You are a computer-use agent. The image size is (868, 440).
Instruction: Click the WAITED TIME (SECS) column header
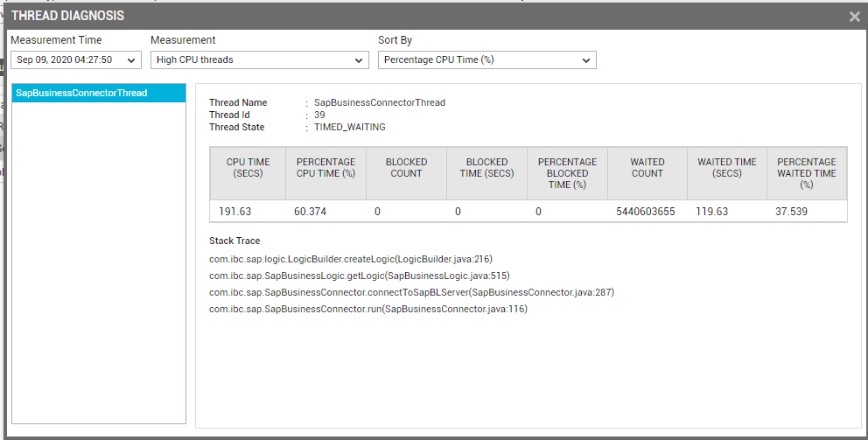click(727, 173)
